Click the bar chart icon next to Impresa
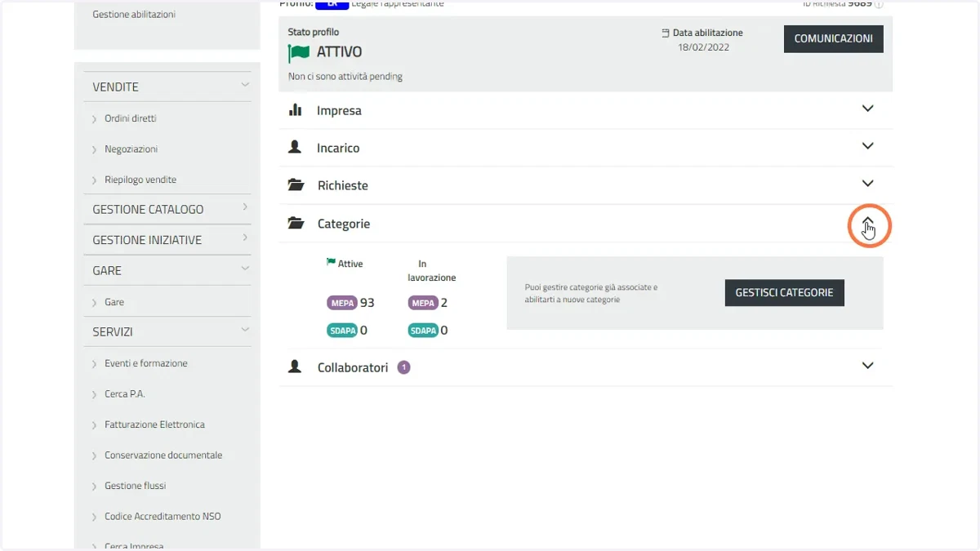Screen dimensions: 980x551 point(296,109)
